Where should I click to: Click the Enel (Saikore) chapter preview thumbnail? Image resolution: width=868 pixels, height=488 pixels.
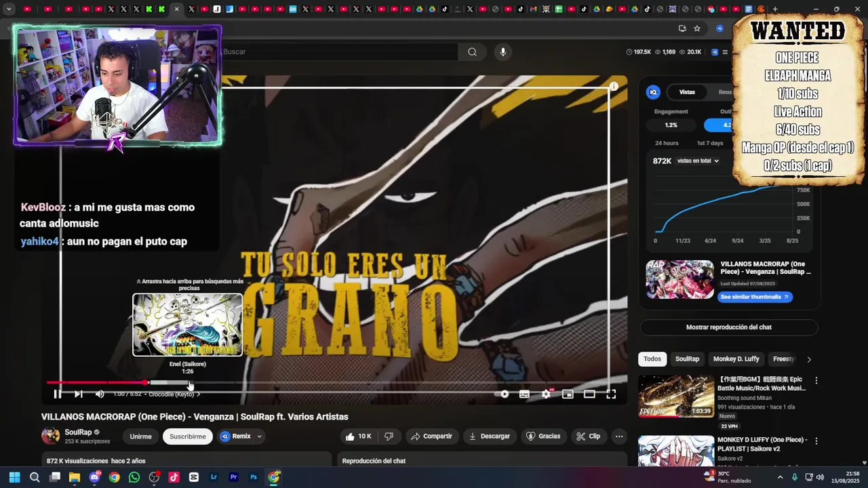click(188, 325)
